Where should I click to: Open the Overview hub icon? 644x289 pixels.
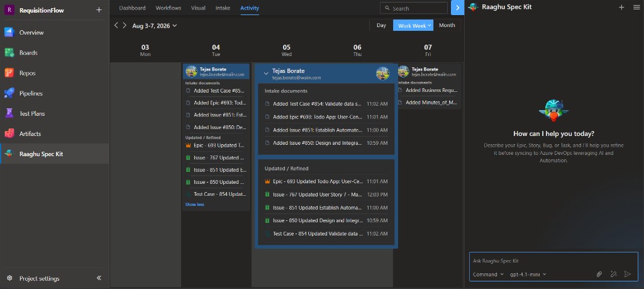point(9,32)
